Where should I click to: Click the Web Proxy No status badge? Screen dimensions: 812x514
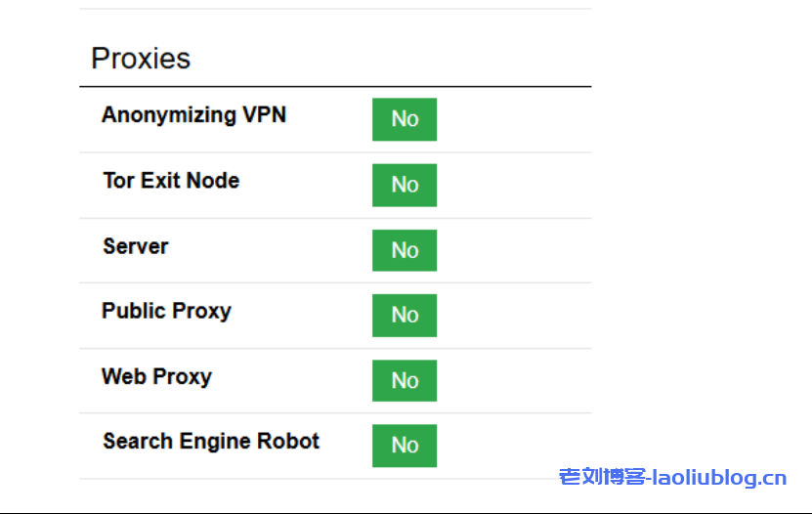pyautogui.click(x=405, y=380)
